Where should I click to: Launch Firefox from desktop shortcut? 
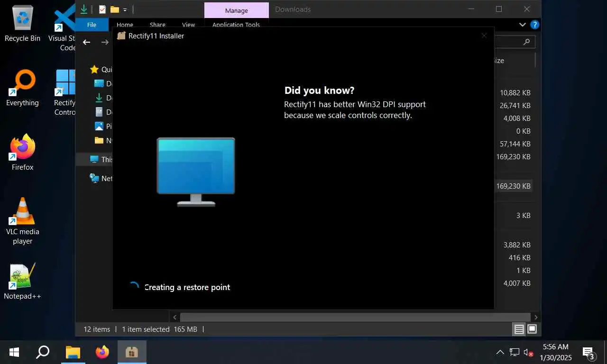[22, 153]
